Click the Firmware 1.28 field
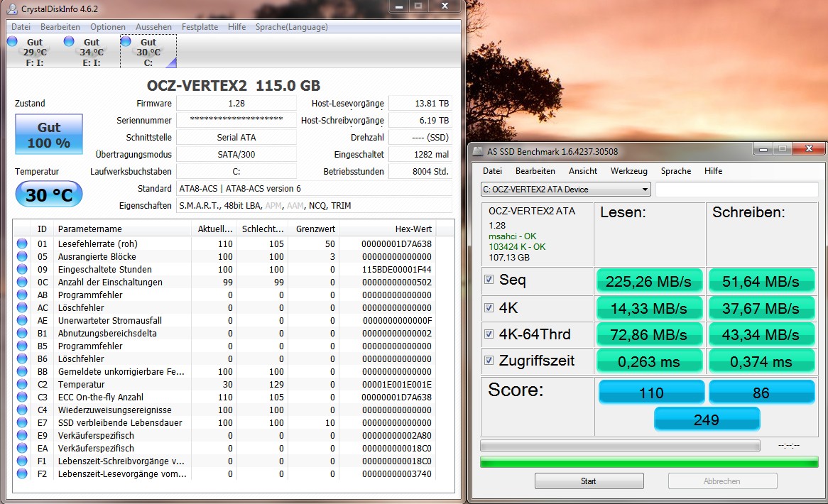The image size is (828, 504). coord(236,104)
